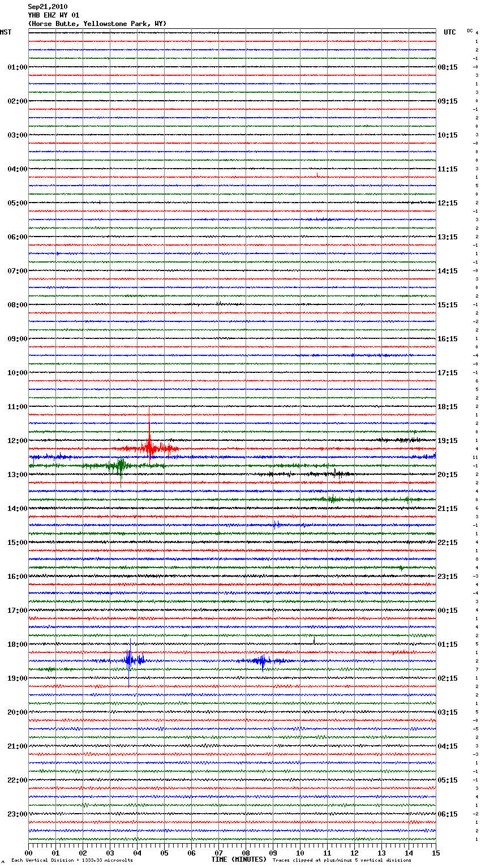Click the tall blue seismic spike after 18:00 MST
The image size is (481, 868).
(x=130, y=660)
